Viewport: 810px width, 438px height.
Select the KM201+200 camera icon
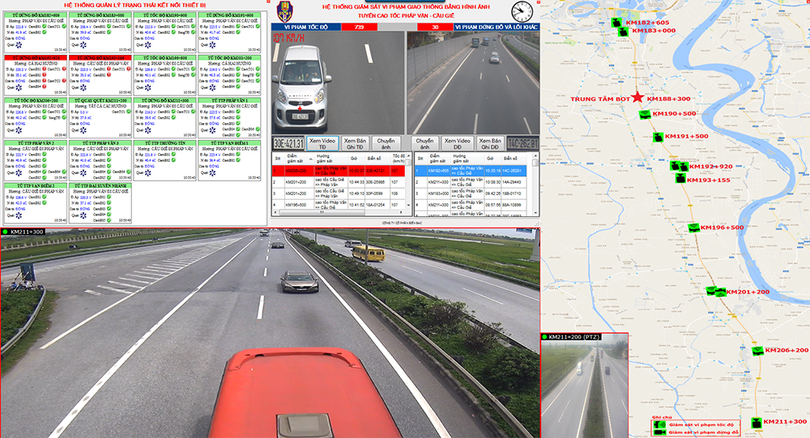coord(714,292)
